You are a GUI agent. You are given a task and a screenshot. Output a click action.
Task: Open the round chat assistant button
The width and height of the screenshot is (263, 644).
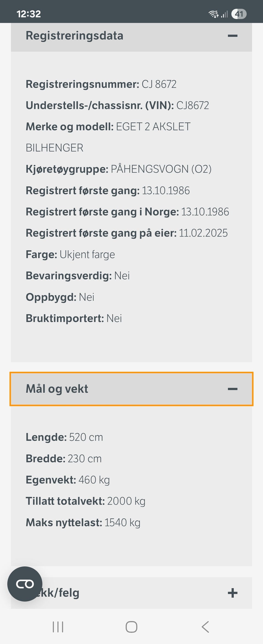click(25, 584)
